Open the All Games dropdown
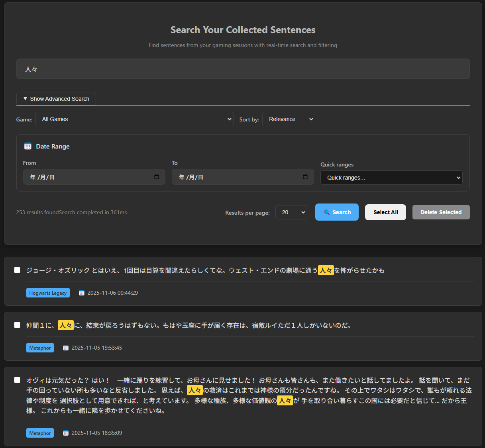Image resolution: width=485 pixels, height=448 pixels. [134, 119]
